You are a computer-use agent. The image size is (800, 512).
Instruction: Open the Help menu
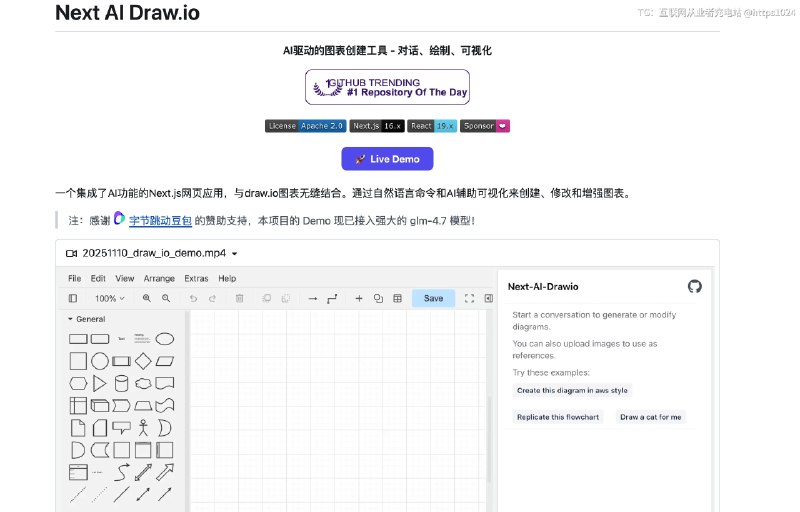coord(227,278)
